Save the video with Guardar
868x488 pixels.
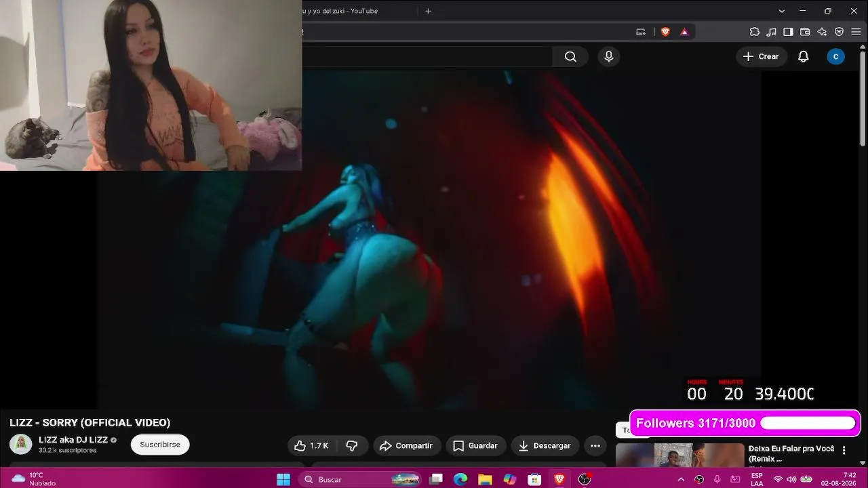tap(475, 446)
